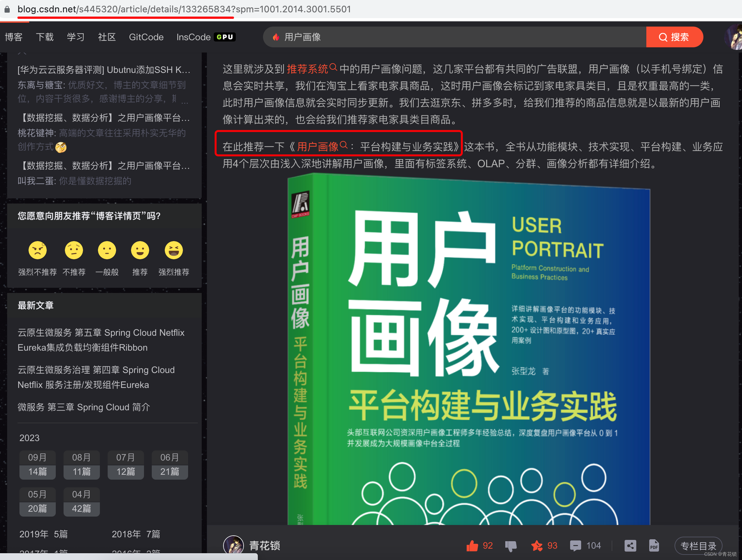Screen dimensions: 742x560
Task: Click author avatar beside 青花锁
Action: (233, 546)
